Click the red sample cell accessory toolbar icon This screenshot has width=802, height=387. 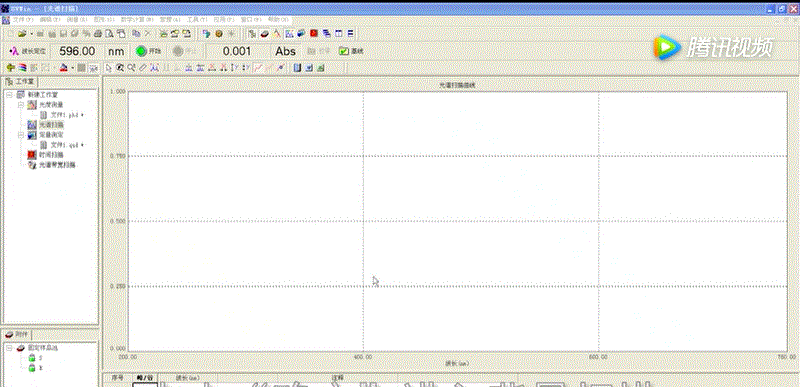pyautogui.click(x=264, y=34)
